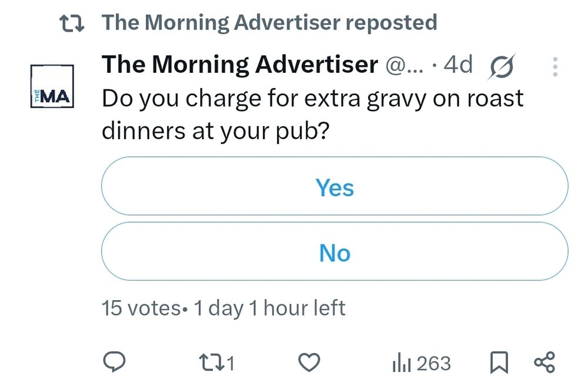This screenshot has width=588, height=386.
Task: Open the three-dot more options menu
Action: (556, 67)
